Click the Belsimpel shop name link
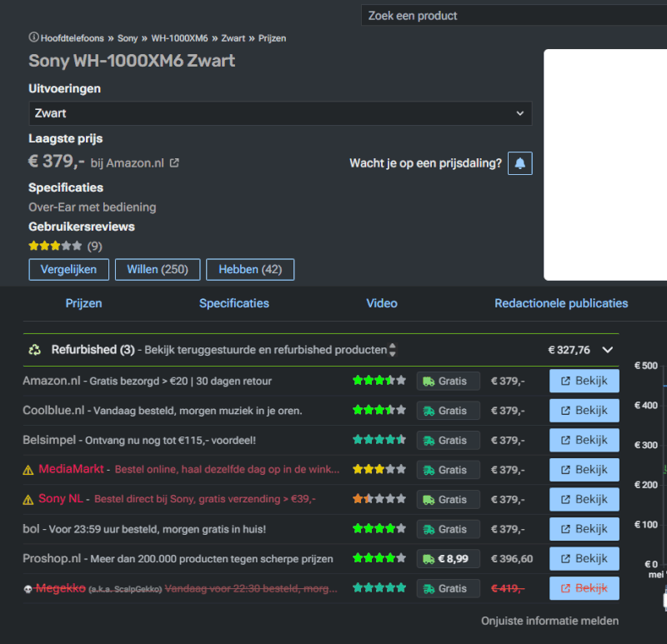Viewport: 667px width, 644px height. [49, 440]
